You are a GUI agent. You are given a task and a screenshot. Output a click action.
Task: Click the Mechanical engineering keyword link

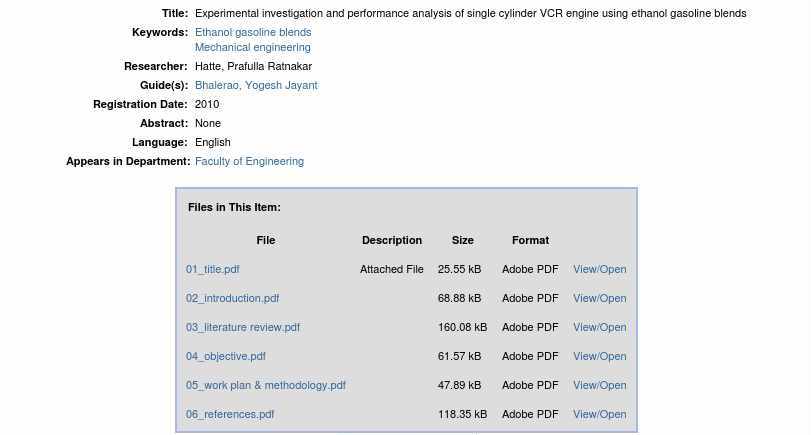pyautogui.click(x=252, y=47)
